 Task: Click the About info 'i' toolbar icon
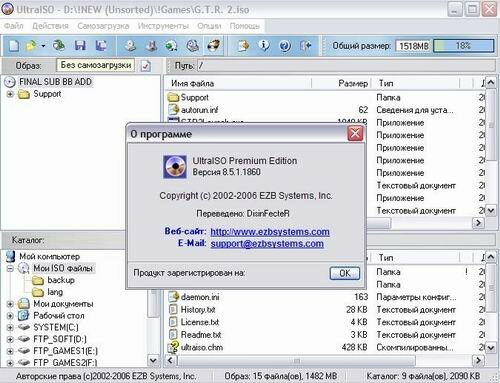tap(264, 45)
